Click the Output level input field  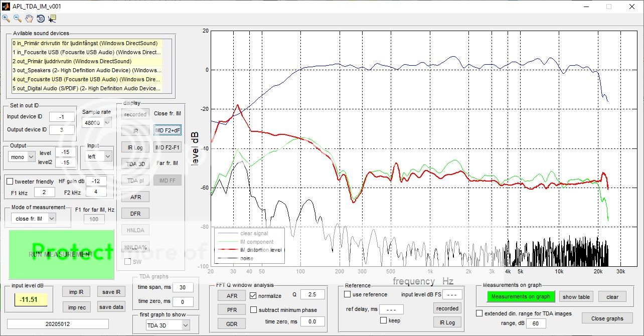point(66,152)
